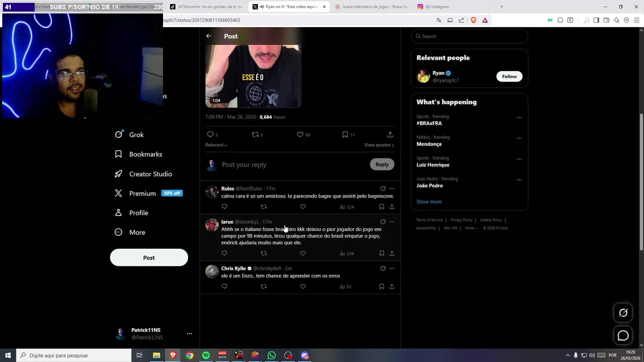
Task: Open WhatsApp from the taskbar
Action: [272, 355]
